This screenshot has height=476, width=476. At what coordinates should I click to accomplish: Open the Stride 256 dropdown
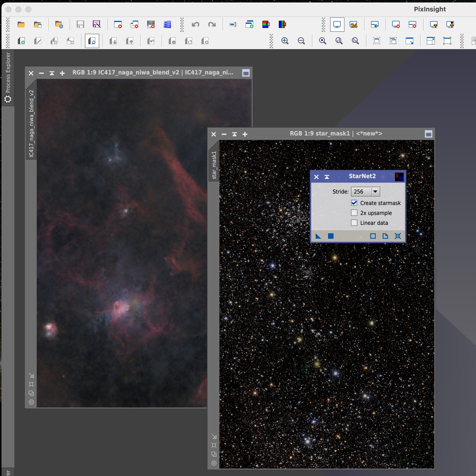365,192
